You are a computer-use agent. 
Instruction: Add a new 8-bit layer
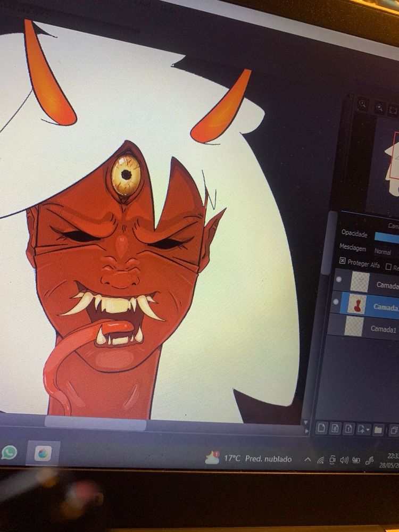[335, 429]
